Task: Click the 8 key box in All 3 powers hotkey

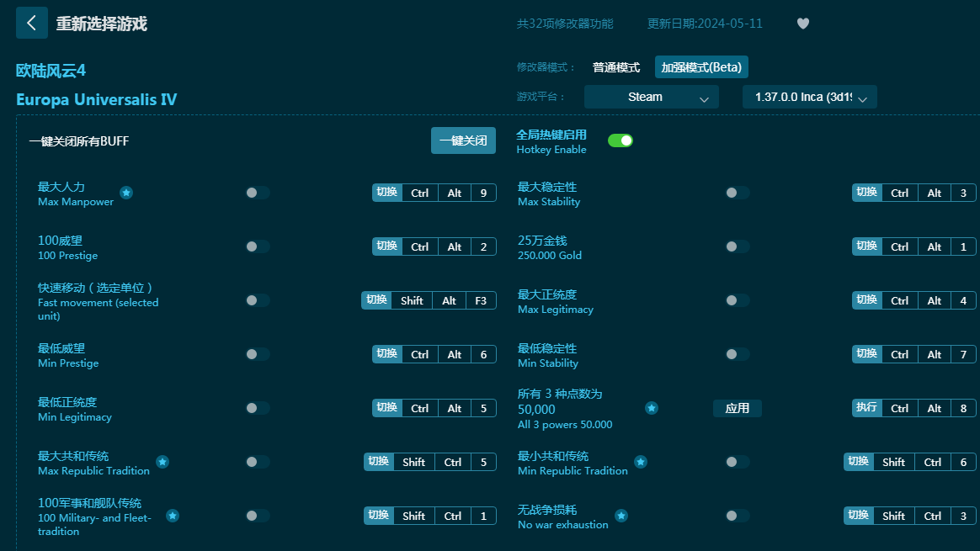Action: [x=963, y=409]
